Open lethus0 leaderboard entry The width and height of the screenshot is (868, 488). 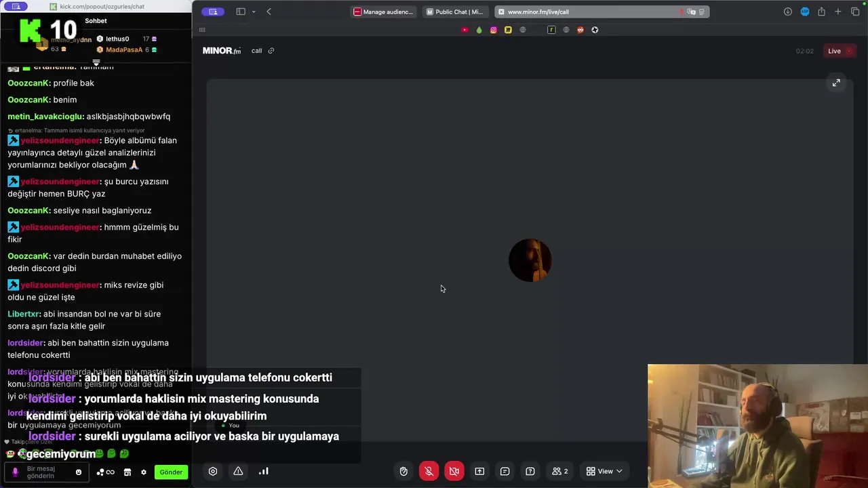126,39
